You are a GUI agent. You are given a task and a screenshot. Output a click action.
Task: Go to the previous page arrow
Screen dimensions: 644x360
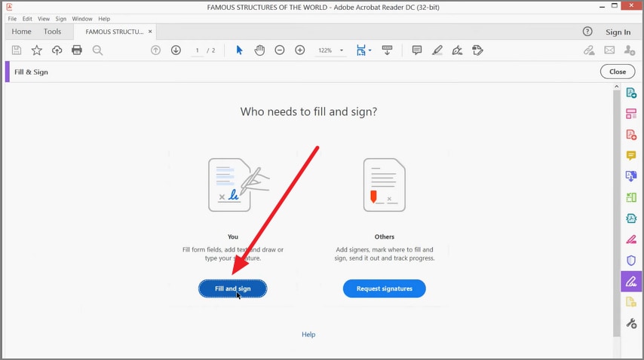(155, 50)
